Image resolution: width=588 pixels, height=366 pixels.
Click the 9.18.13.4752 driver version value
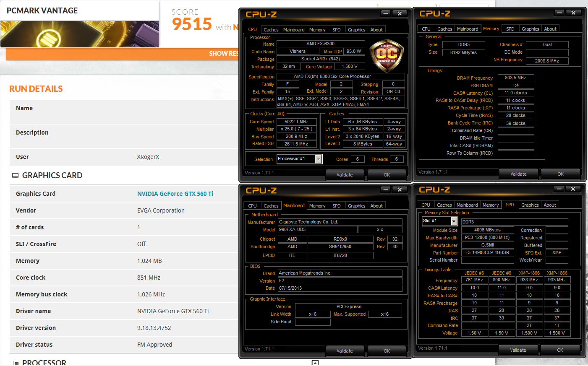coord(154,328)
